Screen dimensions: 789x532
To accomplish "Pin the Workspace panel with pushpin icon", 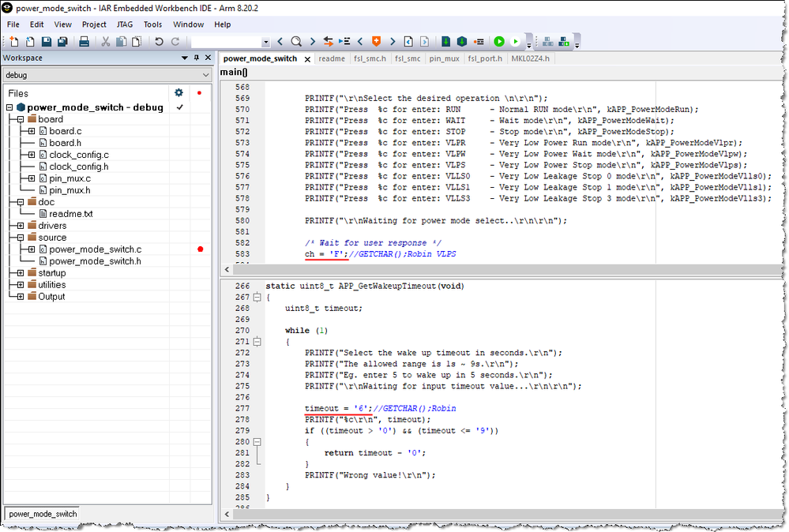I will (196, 58).
